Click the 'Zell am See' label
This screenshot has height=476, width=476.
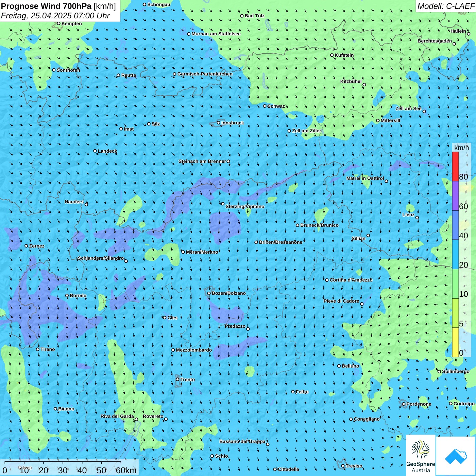pos(408,108)
